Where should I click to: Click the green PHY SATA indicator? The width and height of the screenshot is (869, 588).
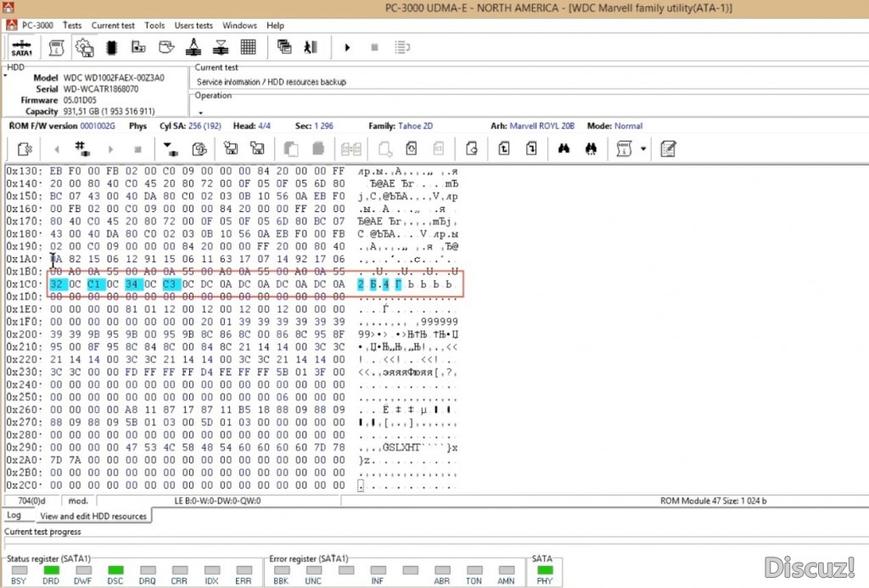[x=545, y=569]
